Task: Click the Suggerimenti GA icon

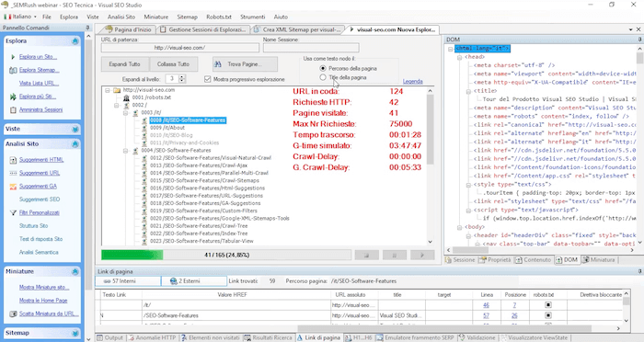Action: [x=13, y=187]
